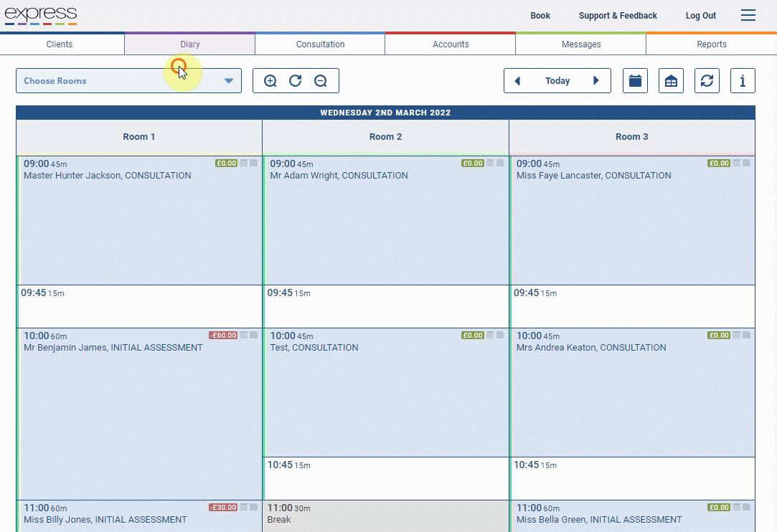
Task: Open document icon for Miss Faye Lancaster
Action: tap(746, 163)
